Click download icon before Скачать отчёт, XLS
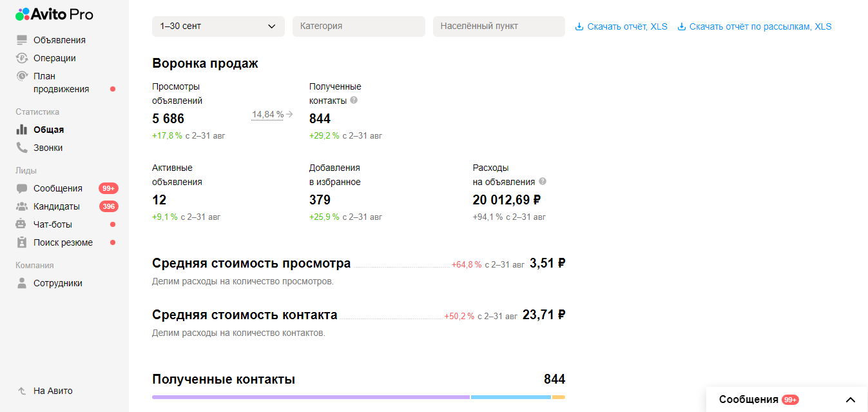Screen dimensions: 868x412 579,26
